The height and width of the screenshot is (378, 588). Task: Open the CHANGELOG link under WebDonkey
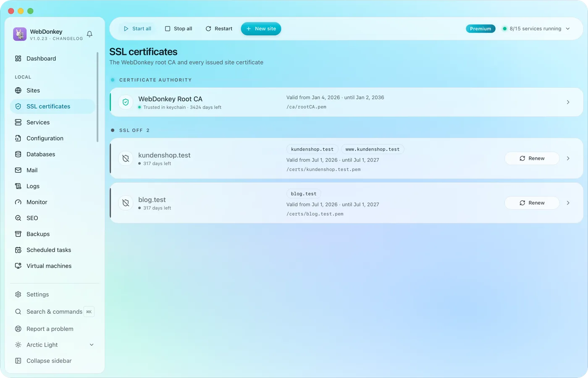pyautogui.click(x=68, y=39)
